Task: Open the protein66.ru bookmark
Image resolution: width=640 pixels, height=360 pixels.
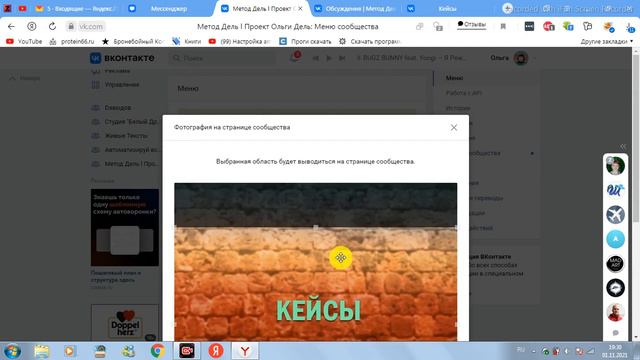Action: (x=72, y=42)
